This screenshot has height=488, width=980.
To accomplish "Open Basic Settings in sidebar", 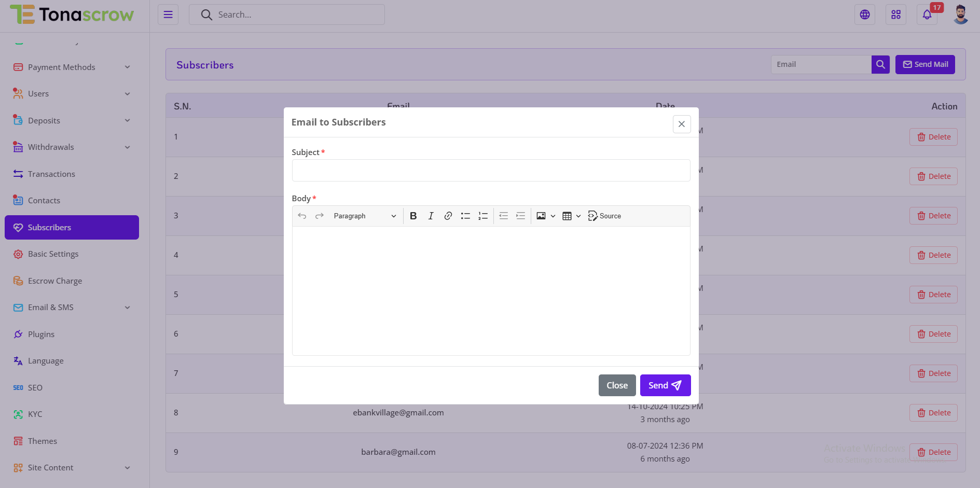I will (x=53, y=254).
